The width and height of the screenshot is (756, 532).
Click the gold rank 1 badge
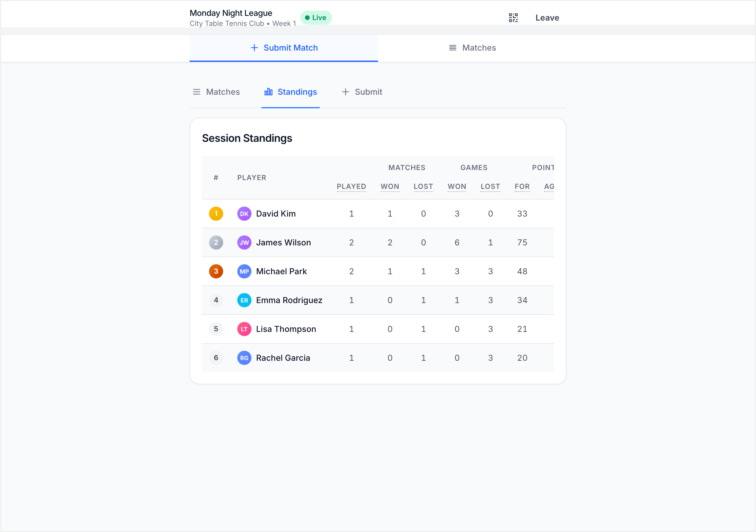coord(216,214)
